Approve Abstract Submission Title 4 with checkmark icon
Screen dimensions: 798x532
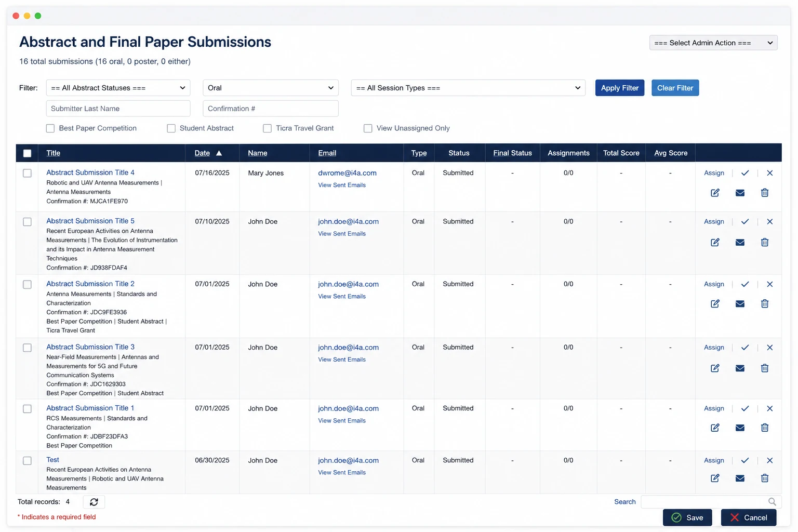click(x=745, y=173)
